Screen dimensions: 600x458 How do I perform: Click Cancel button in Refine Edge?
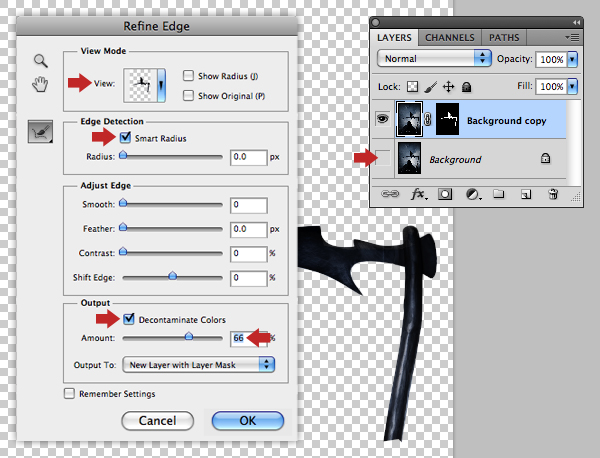[157, 421]
